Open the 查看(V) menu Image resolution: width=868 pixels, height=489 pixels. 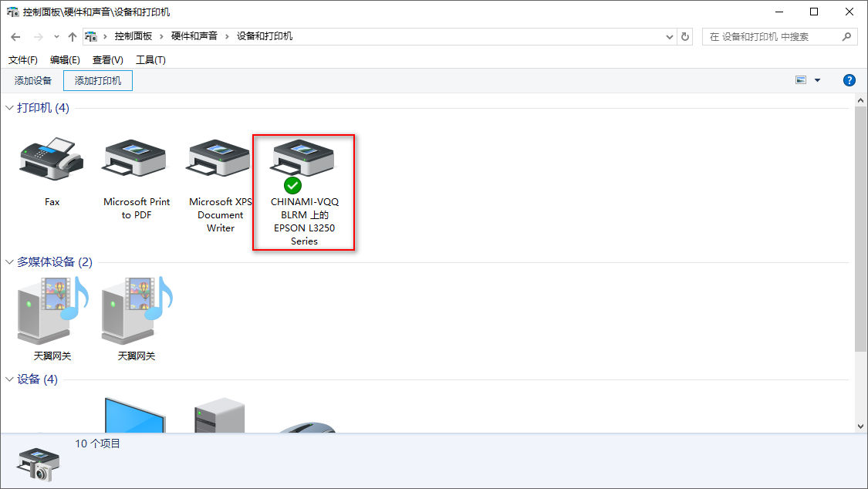(107, 59)
